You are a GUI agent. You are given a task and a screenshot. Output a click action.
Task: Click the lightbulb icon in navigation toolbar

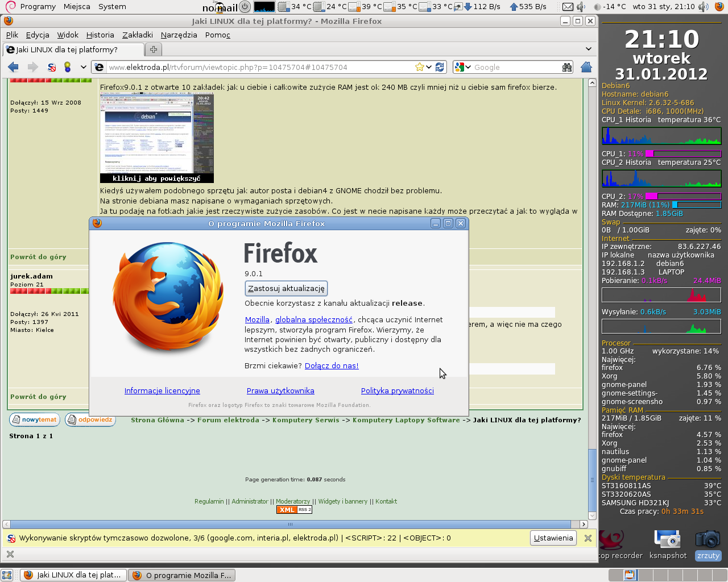(x=68, y=67)
